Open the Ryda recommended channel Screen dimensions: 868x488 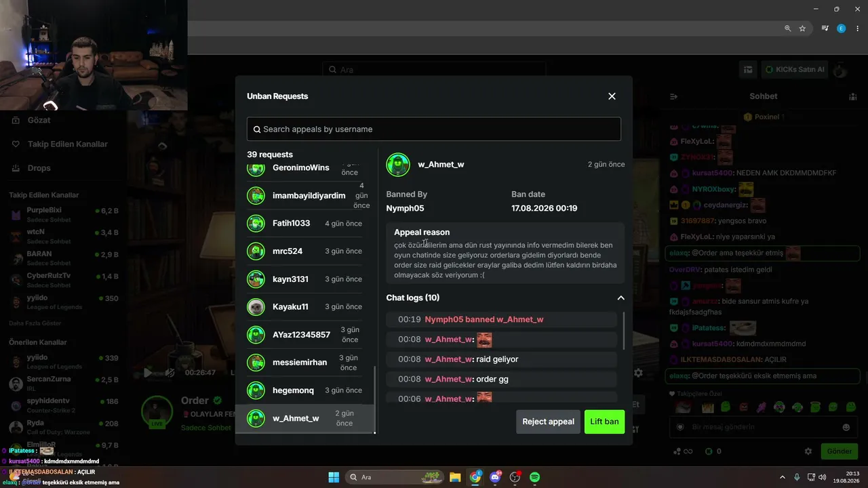(64, 427)
